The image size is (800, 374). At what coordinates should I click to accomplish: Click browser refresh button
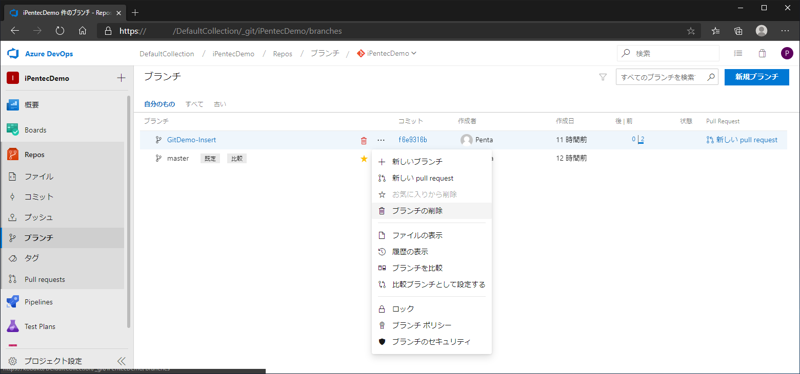click(x=60, y=31)
